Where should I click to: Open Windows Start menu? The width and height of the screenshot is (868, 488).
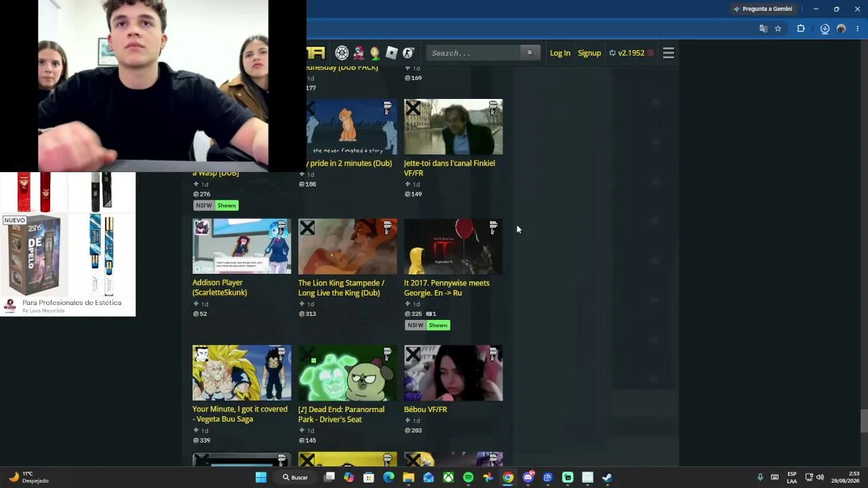click(261, 478)
